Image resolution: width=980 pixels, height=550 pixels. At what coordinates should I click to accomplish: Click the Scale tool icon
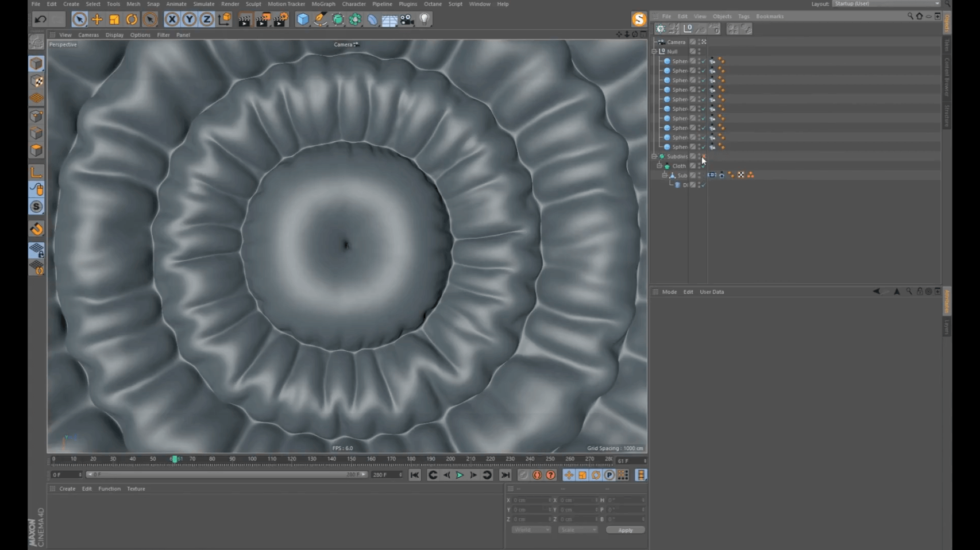click(x=114, y=20)
